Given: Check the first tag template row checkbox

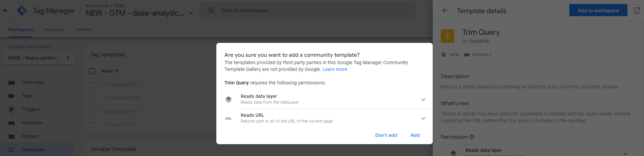Looking at the screenshot, I should [92, 84].
